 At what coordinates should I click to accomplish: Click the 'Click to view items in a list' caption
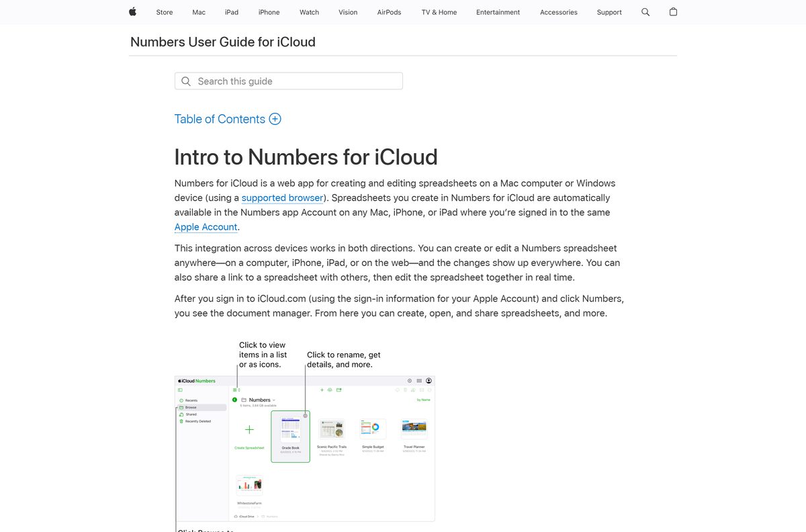pyautogui.click(x=263, y=355)
